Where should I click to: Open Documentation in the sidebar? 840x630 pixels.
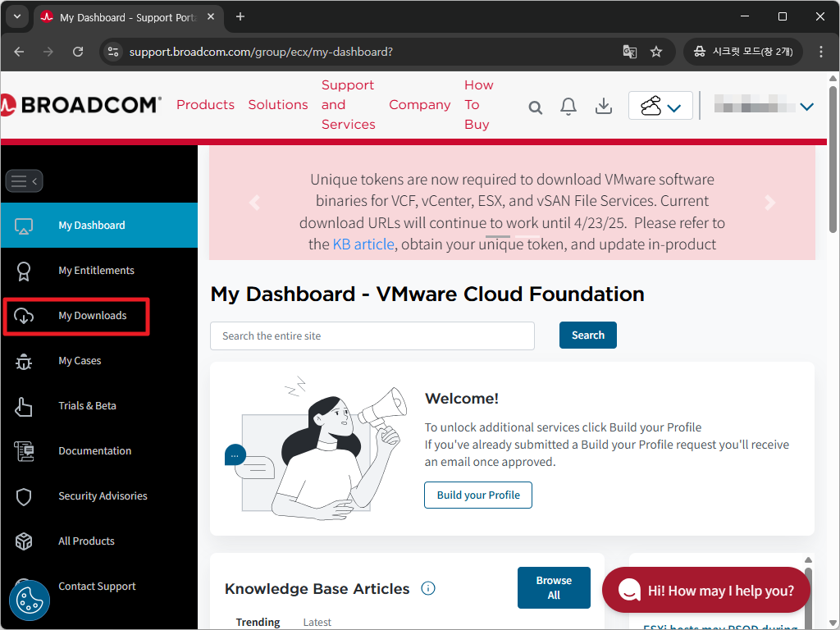point(99,452)
